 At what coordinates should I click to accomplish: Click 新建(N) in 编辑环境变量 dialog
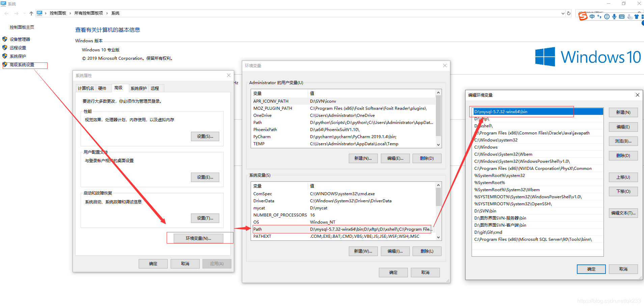(x=623, y=112)
